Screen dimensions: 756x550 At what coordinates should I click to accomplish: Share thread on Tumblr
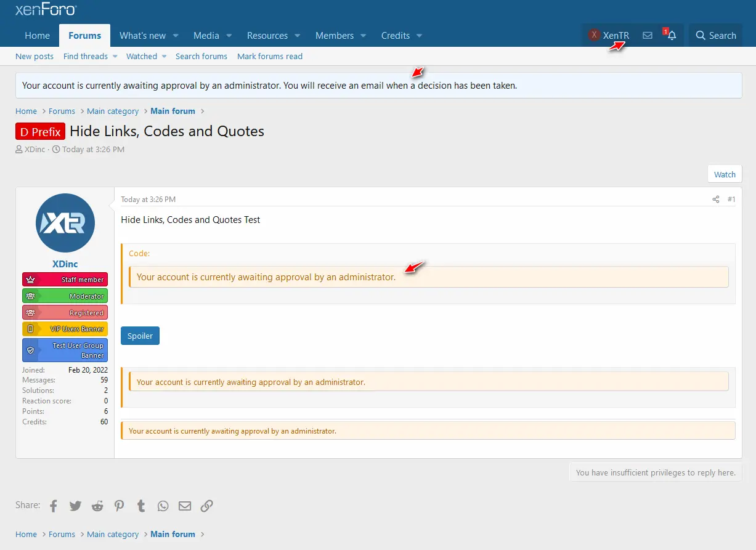click(141, 506)
